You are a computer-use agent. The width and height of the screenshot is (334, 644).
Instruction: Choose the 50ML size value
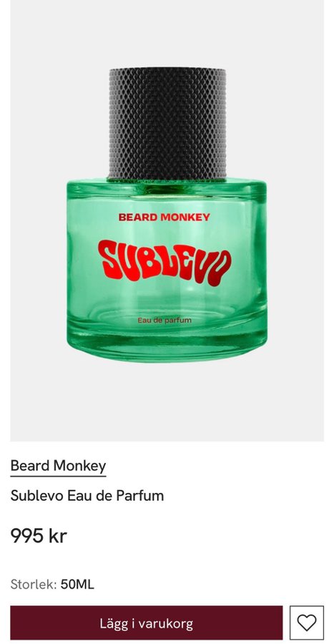click(x=77, y=584)
